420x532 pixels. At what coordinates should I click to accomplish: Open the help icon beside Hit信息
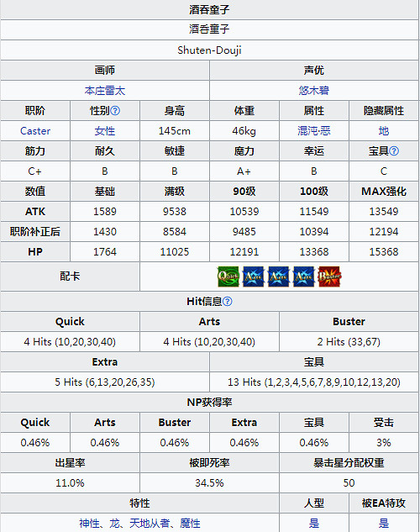(x=228, y=301)
